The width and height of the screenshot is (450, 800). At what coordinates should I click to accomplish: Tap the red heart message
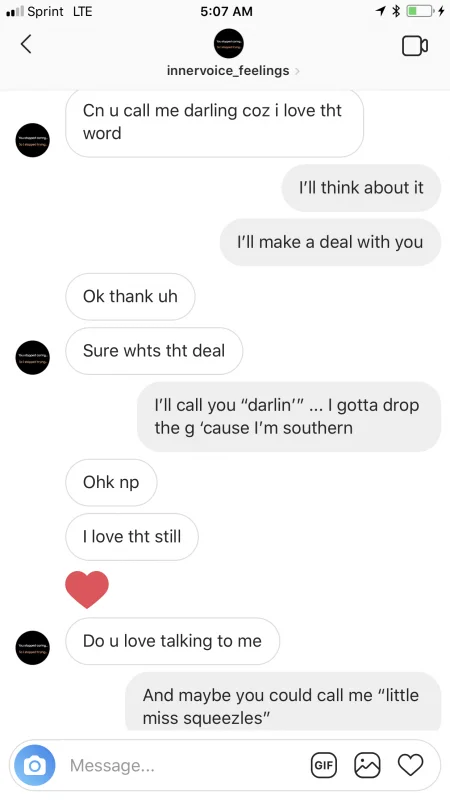point(87,590)
